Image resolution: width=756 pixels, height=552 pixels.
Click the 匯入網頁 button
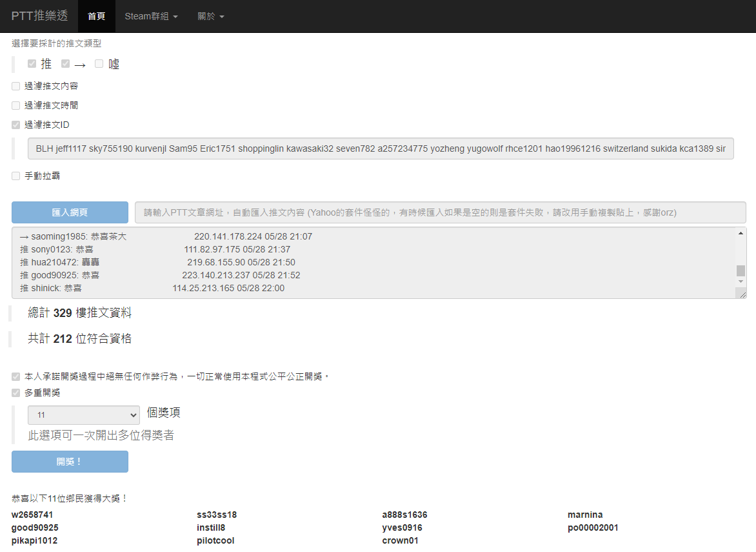point(70,212)
